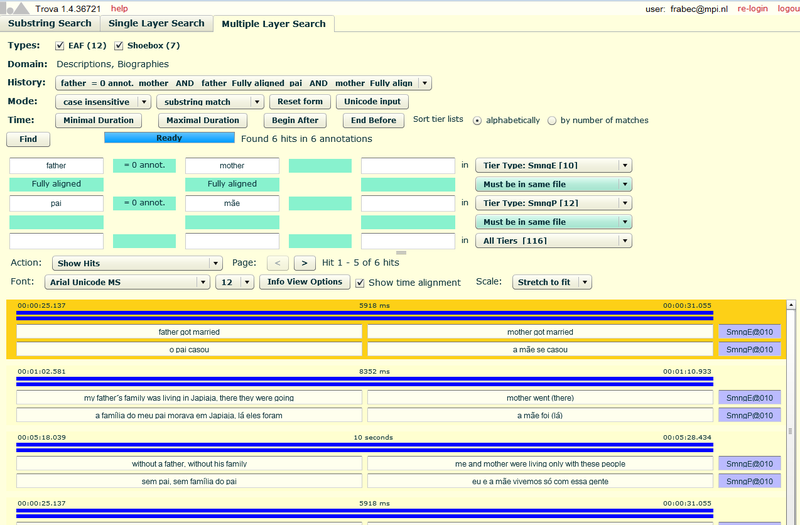
Task: Click the 'mother' search field
Action: click(x=232, y=166)
